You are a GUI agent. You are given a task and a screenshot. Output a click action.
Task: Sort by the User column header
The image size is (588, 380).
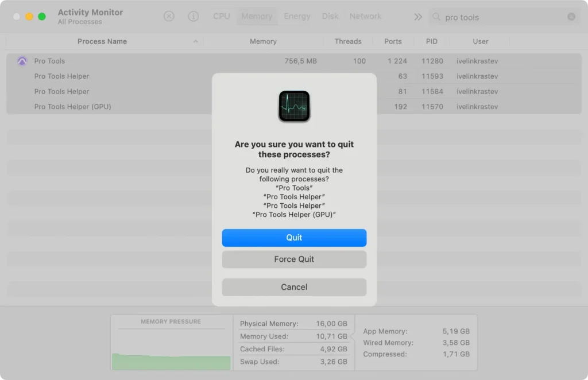(481, 41)
